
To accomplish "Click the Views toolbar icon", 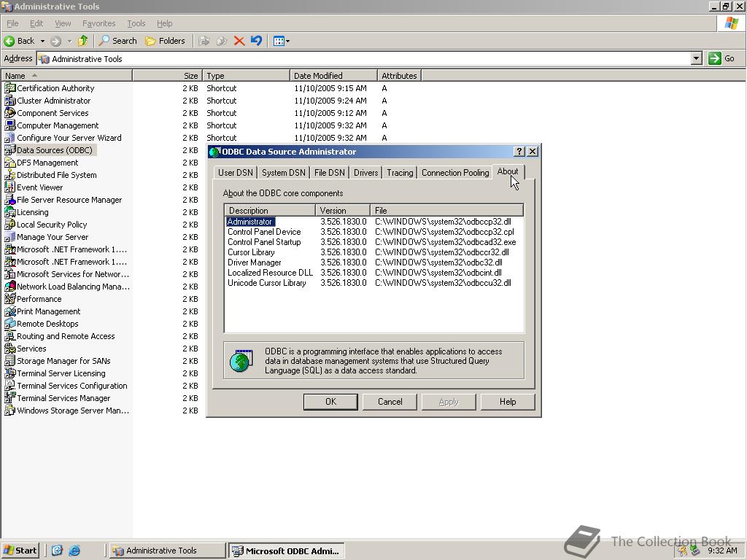I will [279, 41].
